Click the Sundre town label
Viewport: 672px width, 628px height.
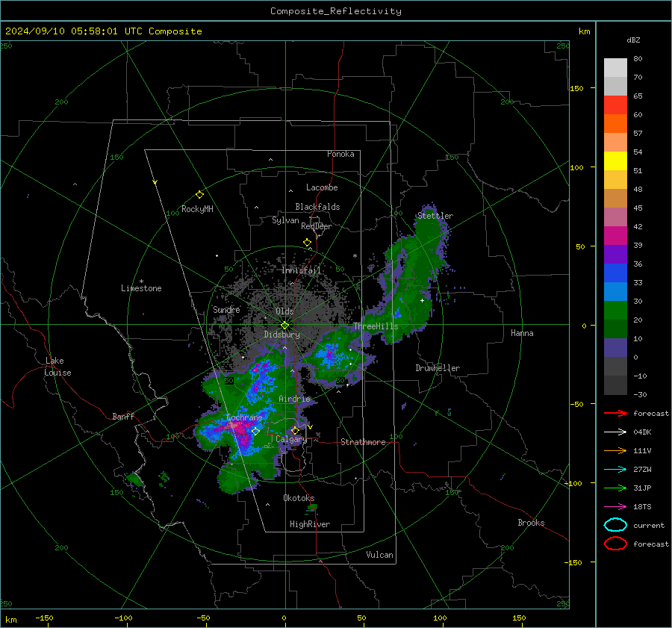(x=226, y=309)
